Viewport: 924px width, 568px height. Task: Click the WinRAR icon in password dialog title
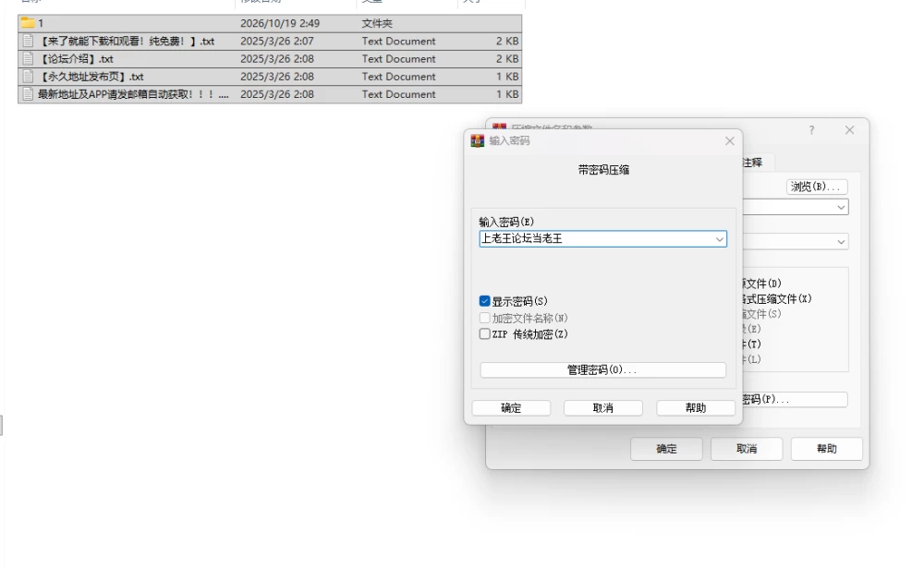[x=478, y=140]
